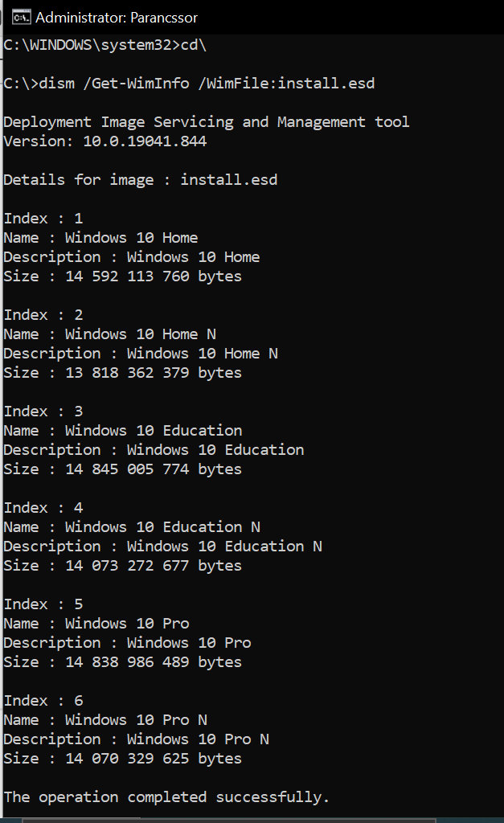Click the Administrator window title text
The height and width of the screenshot is (823, 504).
pos(117,17)
